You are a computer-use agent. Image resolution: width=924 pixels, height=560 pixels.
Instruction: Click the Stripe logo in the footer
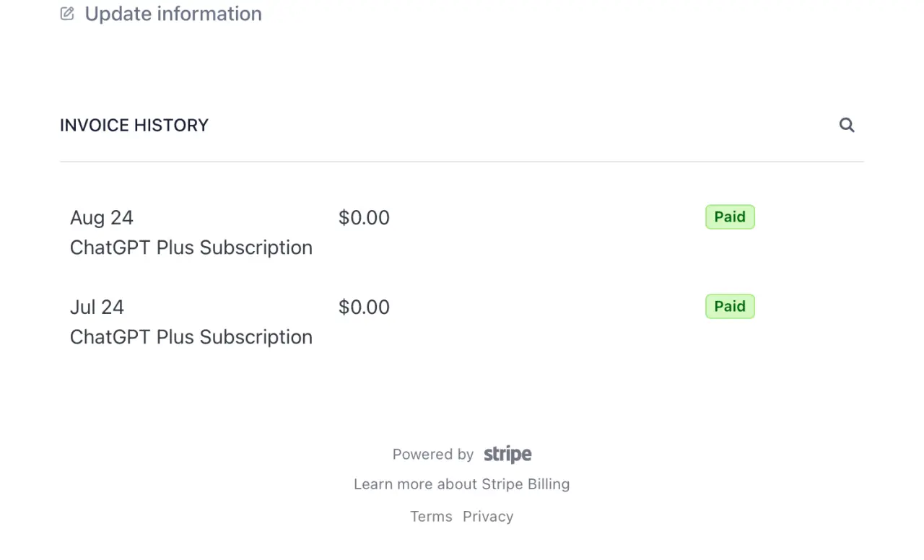pyautogui.click(x=507, y=454)
